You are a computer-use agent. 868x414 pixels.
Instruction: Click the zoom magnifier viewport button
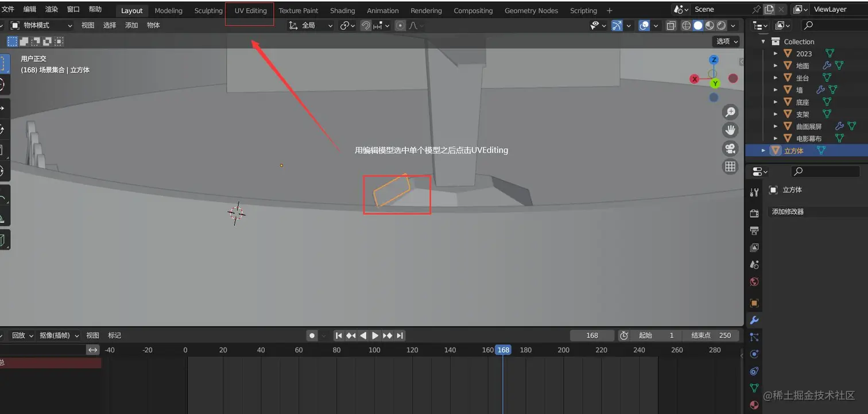[730, 112]
